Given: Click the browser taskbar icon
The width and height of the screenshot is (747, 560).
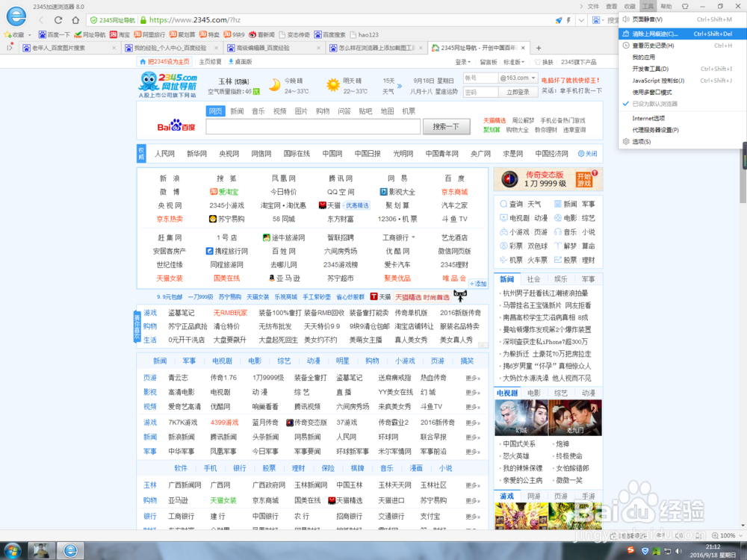Looking at the screenshot, I should pos(70,551).
